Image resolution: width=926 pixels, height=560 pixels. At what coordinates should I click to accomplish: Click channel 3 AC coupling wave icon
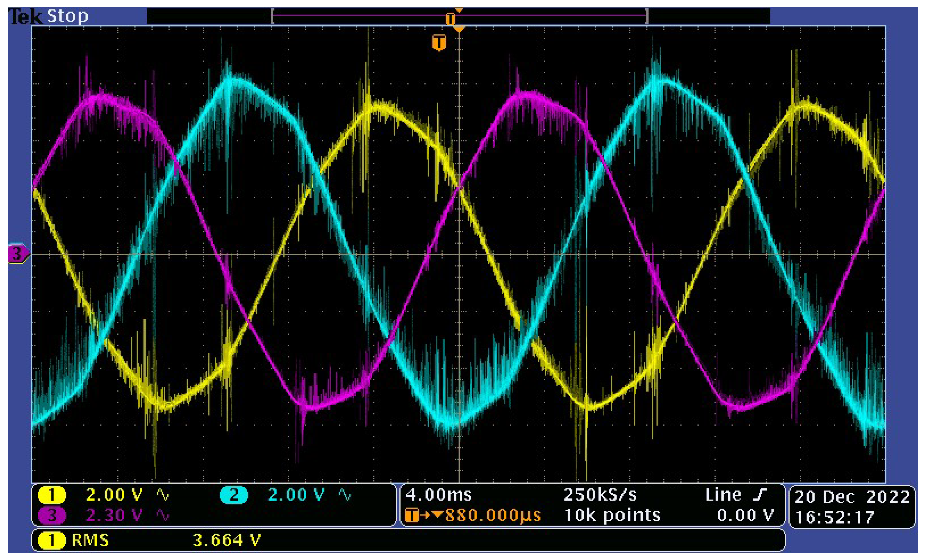pos(163,515)
